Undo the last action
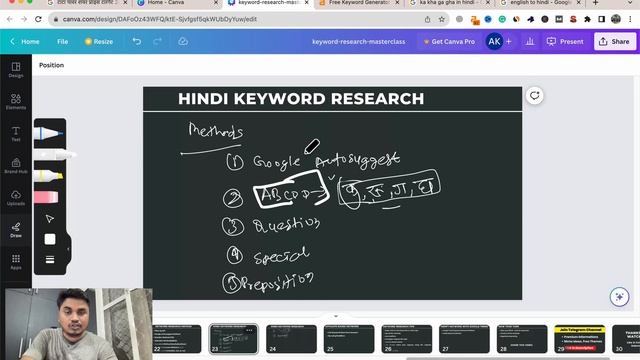Viewport: 640px width, 360px height. (137, 41)
